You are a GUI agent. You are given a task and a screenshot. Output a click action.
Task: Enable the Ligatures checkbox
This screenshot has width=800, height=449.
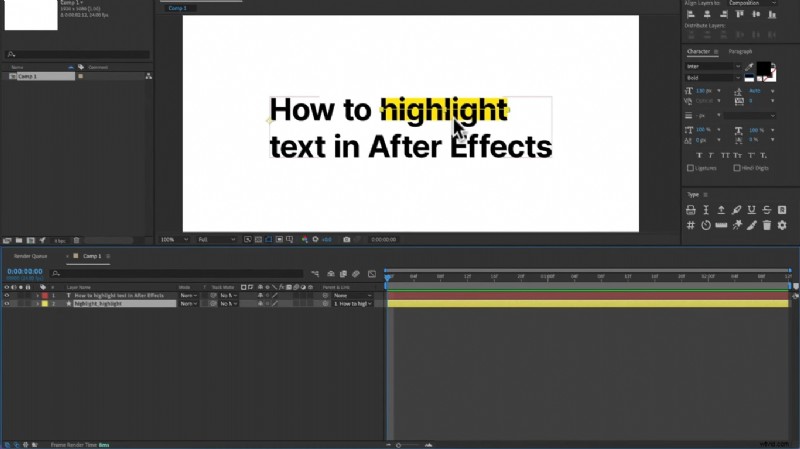[x=690, y=168]
